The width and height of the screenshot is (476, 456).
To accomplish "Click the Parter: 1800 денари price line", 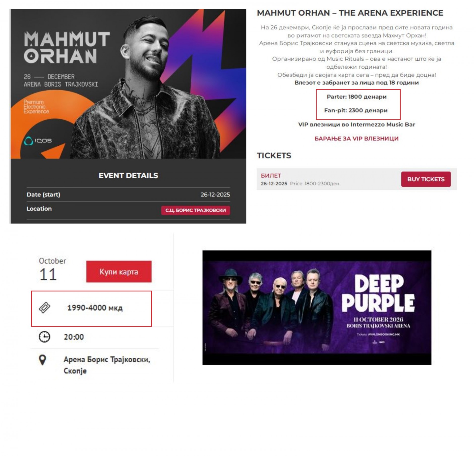I will point(357,97).
